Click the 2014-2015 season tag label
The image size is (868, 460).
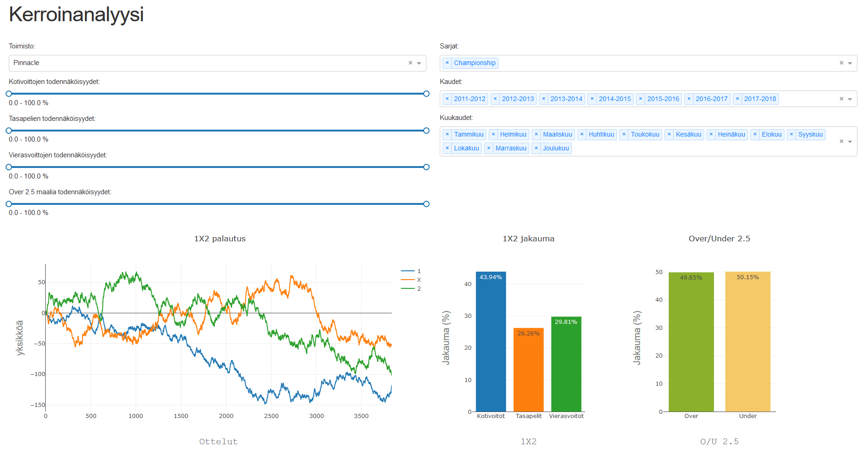pos(615,99)
